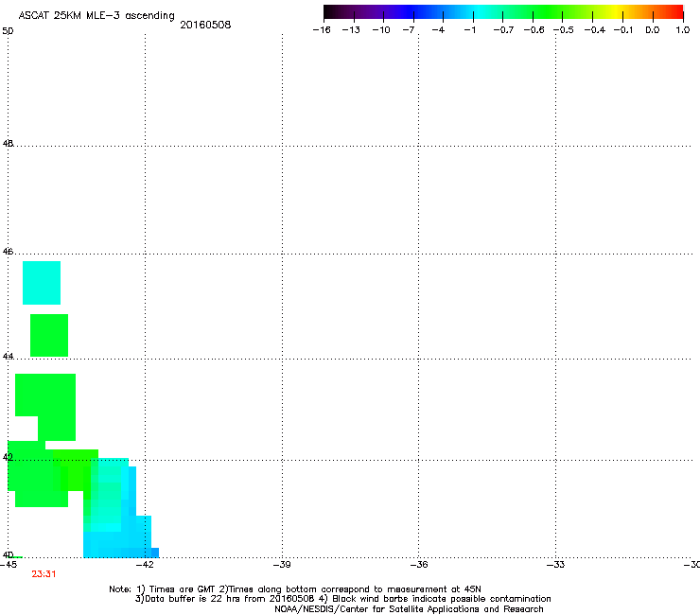Screen dimensions: 700x615
Task: Click the cyan data cell below 46N
Action: click(42, 283)
